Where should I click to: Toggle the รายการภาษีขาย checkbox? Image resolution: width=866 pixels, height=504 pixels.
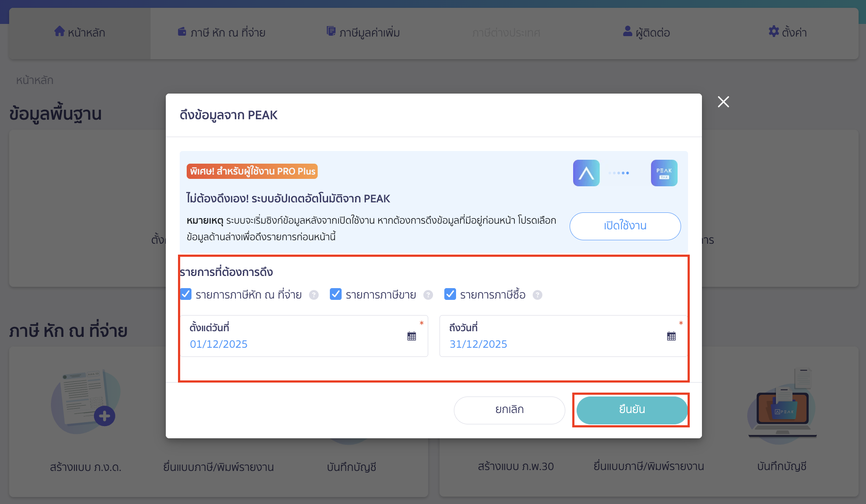tap(336, 294)
